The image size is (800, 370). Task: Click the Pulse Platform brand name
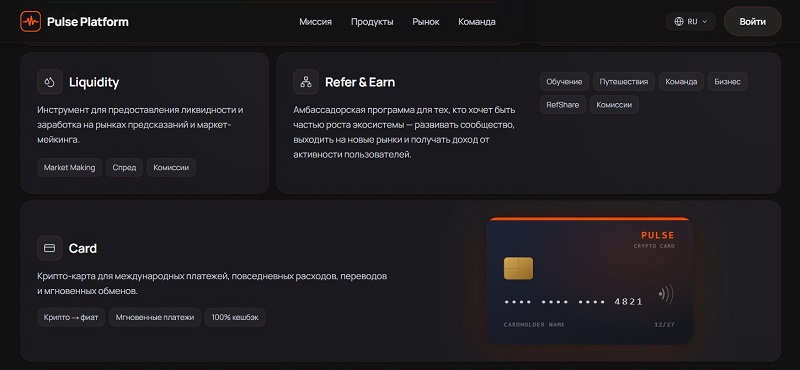point(88,22)
